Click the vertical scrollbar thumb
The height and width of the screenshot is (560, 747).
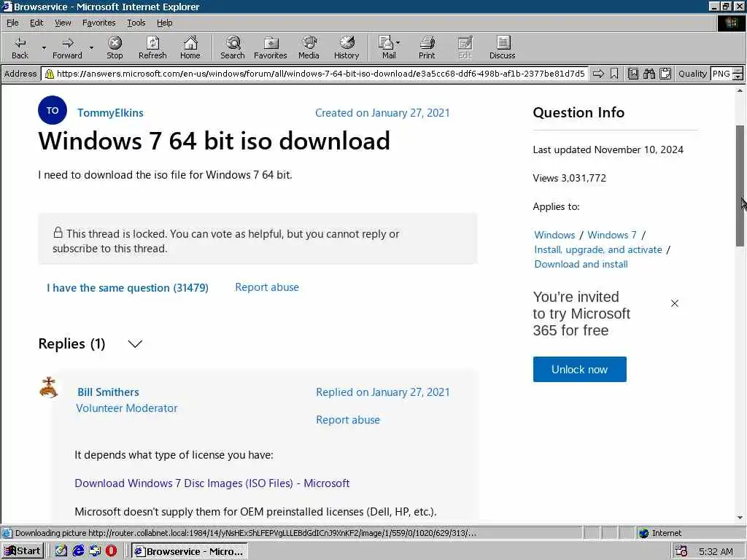click(x=740, y=186)
